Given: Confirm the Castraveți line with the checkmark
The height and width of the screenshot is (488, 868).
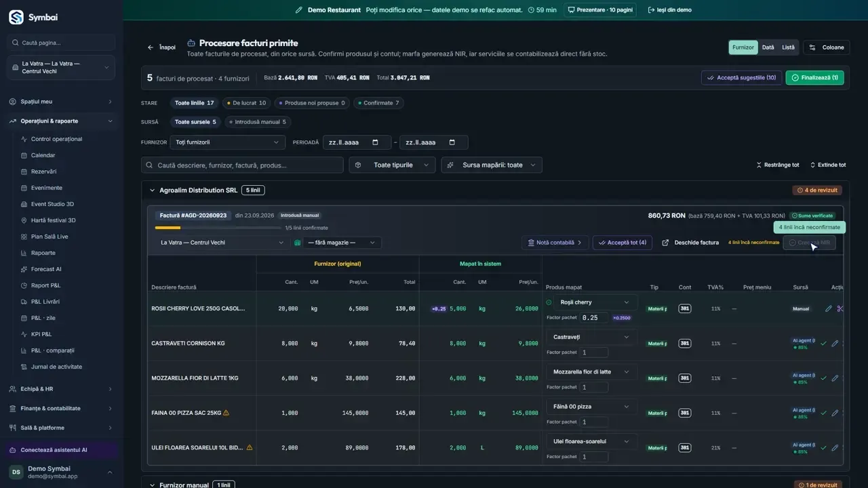Looking at the screenshot, I should point(823,344).
